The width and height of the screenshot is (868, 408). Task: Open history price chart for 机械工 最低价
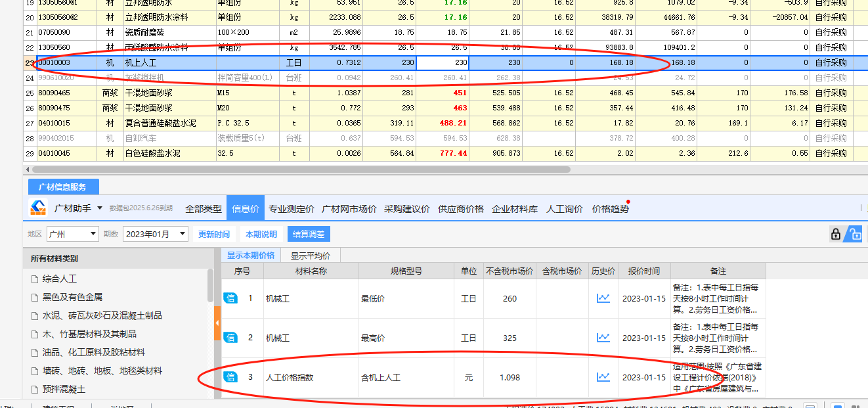click(603, 298)
